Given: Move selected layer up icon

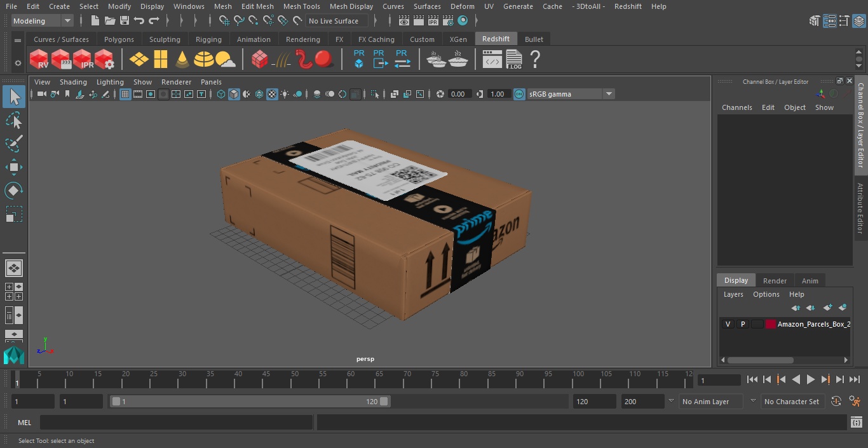Looking at the screenshot, I should point(796,308).
